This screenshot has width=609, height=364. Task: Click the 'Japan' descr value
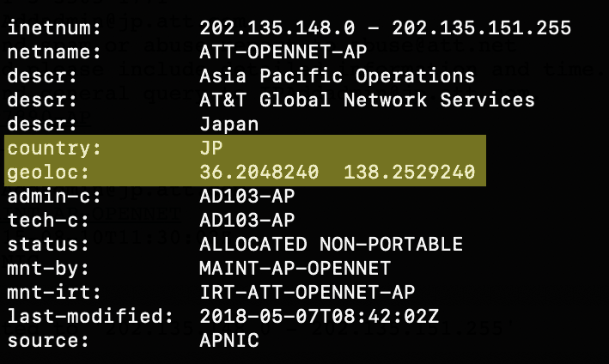click(x=229, y=124)
